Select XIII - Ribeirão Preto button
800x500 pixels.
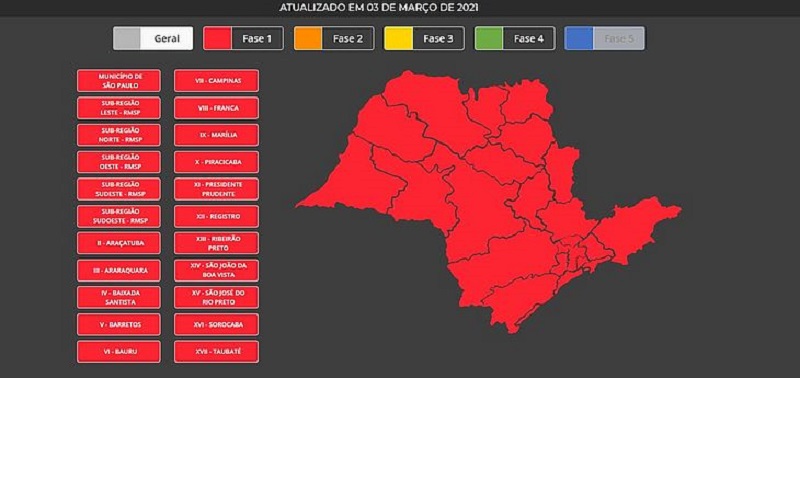(x=216, y=243)
